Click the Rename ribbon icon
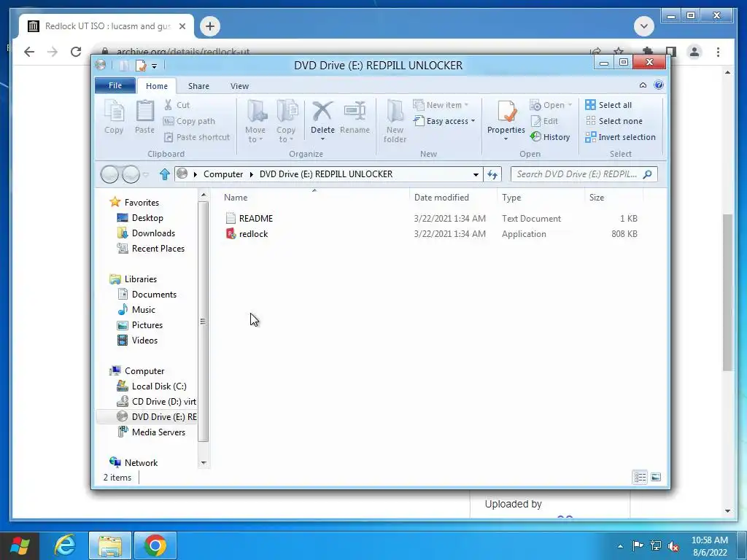The height and width of the screenshot is (560, 747). 355,117
